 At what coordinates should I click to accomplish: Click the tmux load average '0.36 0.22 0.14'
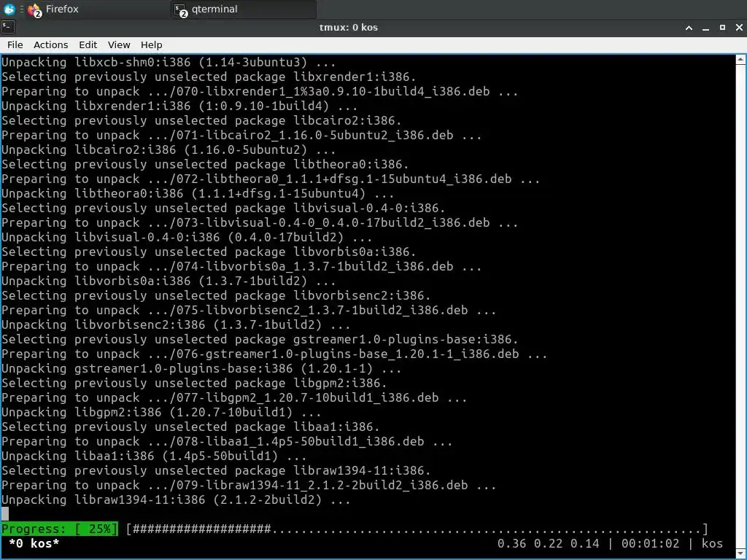coord(548,543)
